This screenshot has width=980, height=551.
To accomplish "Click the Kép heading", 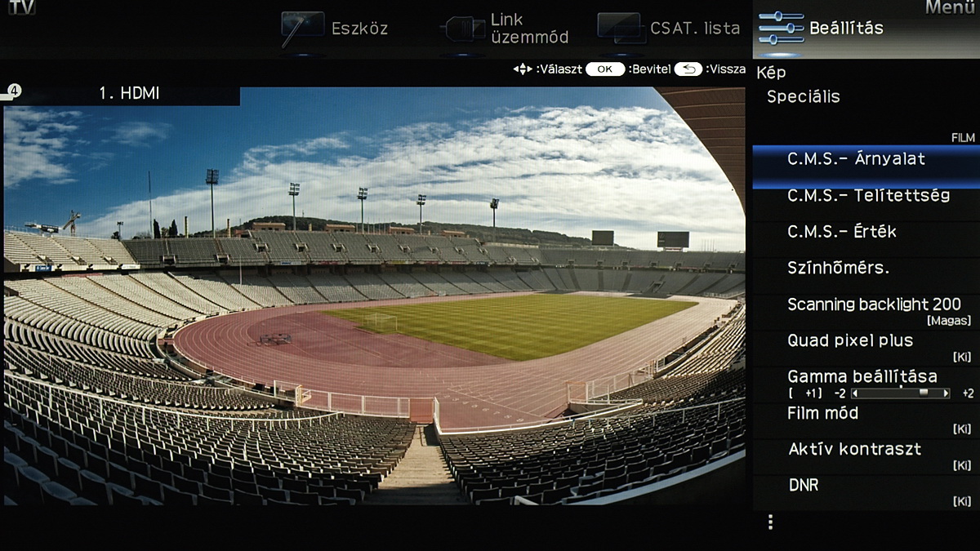I will (x=771, y=73).
